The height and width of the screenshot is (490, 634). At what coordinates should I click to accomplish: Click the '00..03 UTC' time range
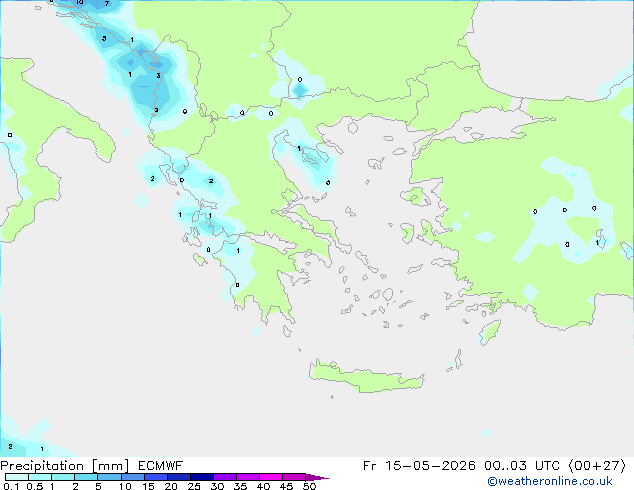pyautogui.click(x=522, y=466)
